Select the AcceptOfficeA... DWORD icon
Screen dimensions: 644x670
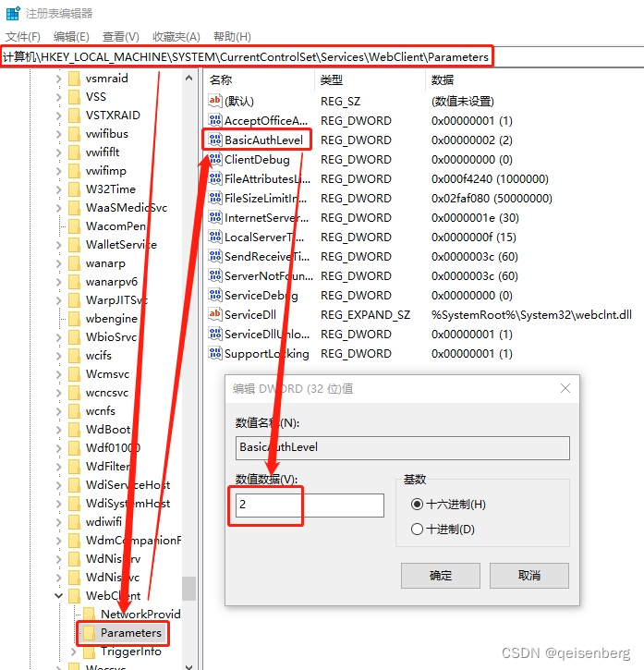(215, 120)
